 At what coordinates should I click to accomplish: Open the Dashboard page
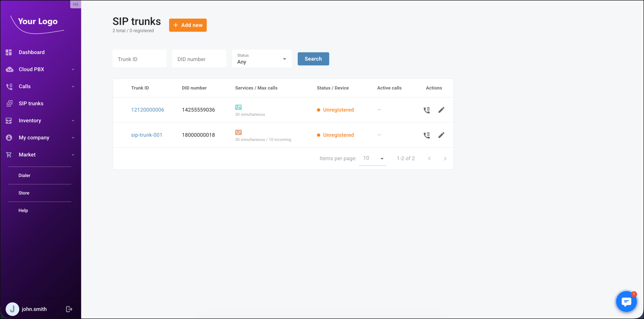click(x=31, y=52)
